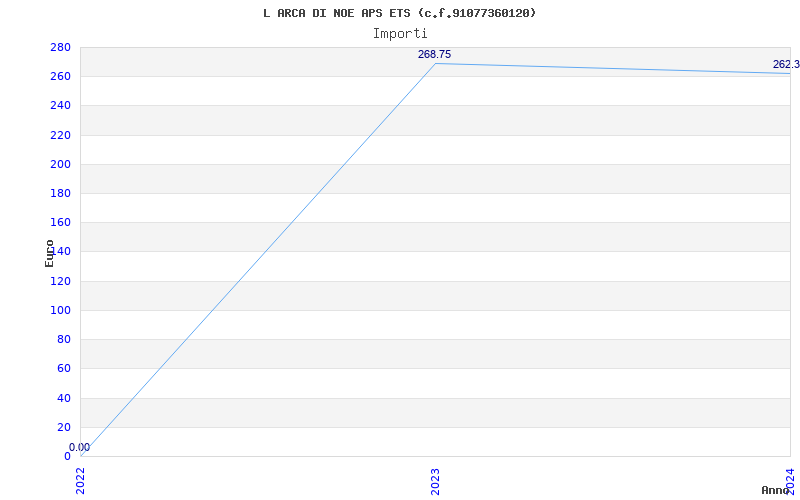Click the 200 y-axis tick label
800x500 pixels.
click(x=60, y=164)
